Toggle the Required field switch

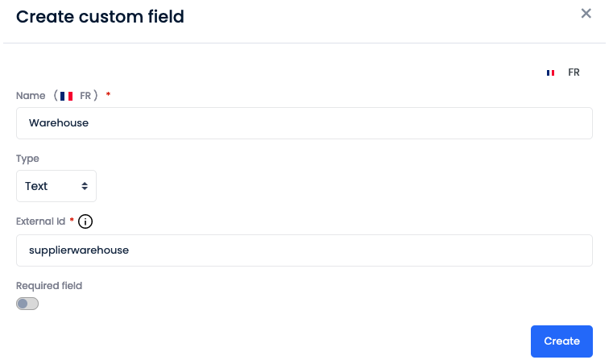27,304
